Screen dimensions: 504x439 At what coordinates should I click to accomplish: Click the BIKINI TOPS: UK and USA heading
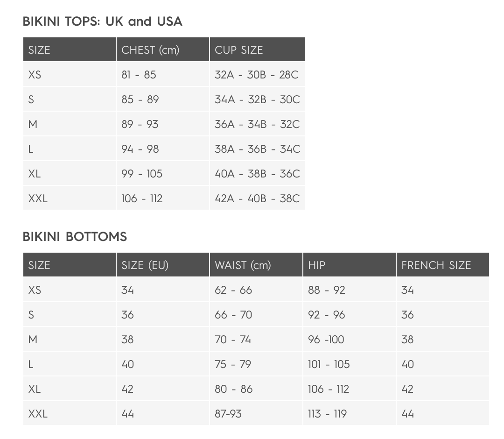click(x=102, y=21)
